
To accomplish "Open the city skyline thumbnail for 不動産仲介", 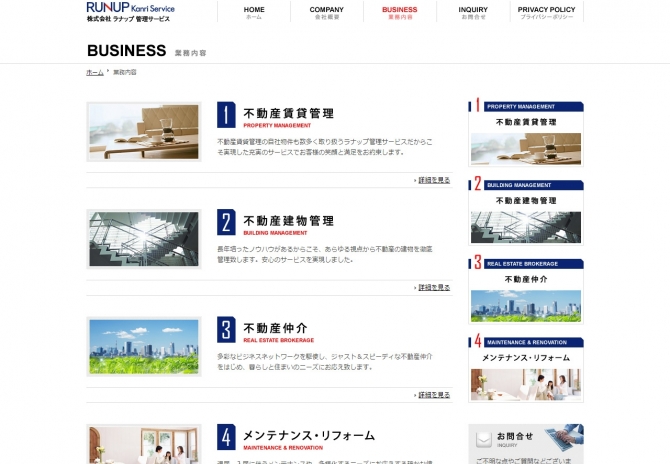I will point(144,347).
